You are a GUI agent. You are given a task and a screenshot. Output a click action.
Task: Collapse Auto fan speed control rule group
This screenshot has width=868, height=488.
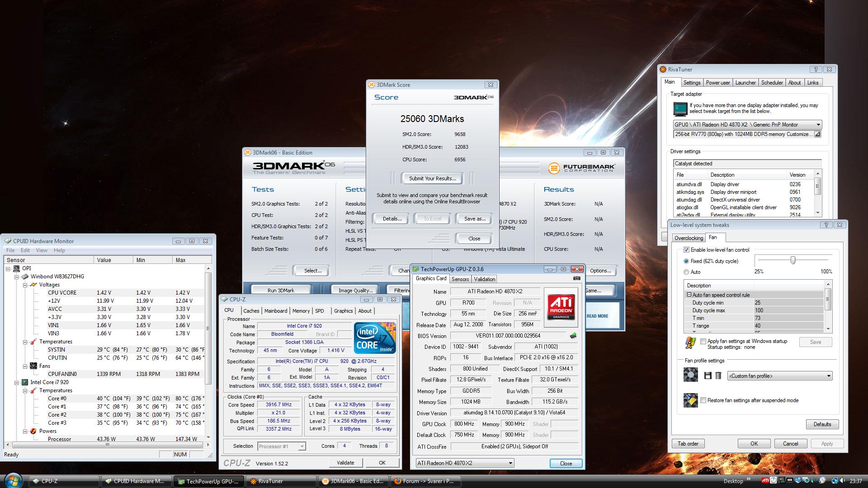[689, 295]
